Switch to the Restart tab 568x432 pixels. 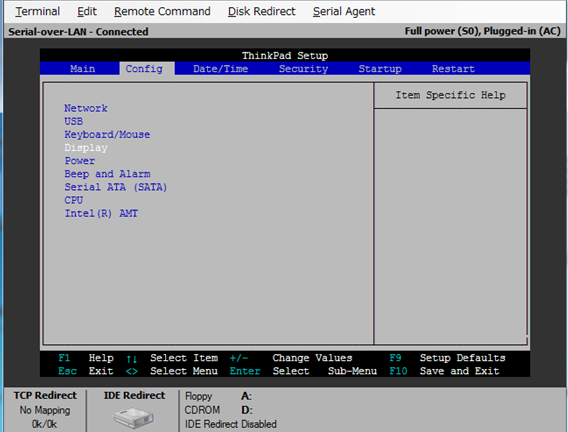click(x=453, y=69)
